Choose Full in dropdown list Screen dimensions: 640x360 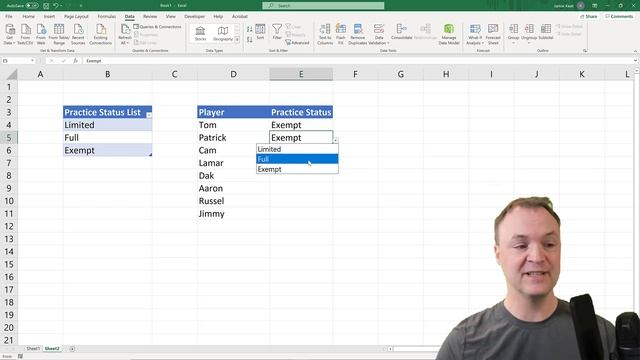click(x=297, y=159)
